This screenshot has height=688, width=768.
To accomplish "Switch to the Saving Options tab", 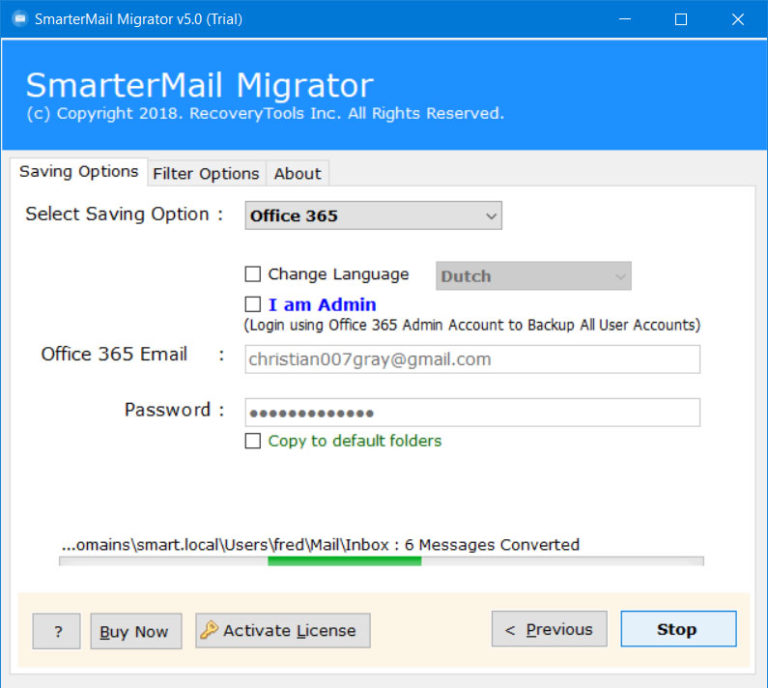I will click(79, 172).
